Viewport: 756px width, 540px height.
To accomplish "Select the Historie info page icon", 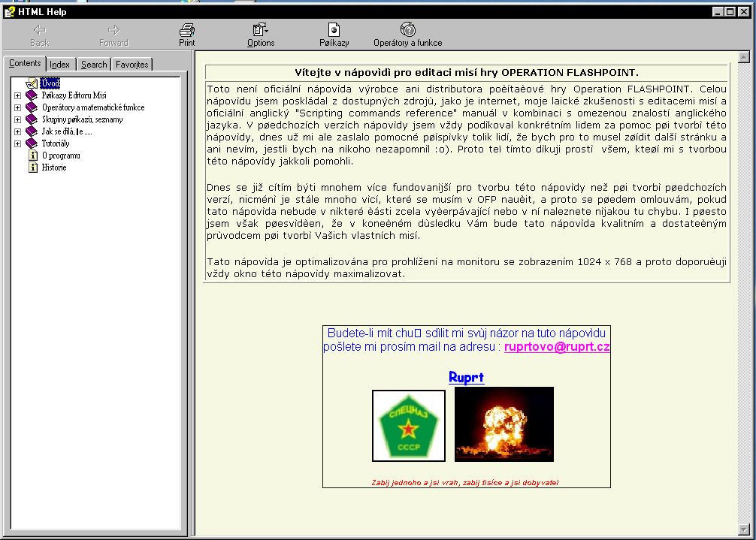I will coord(33,167).
